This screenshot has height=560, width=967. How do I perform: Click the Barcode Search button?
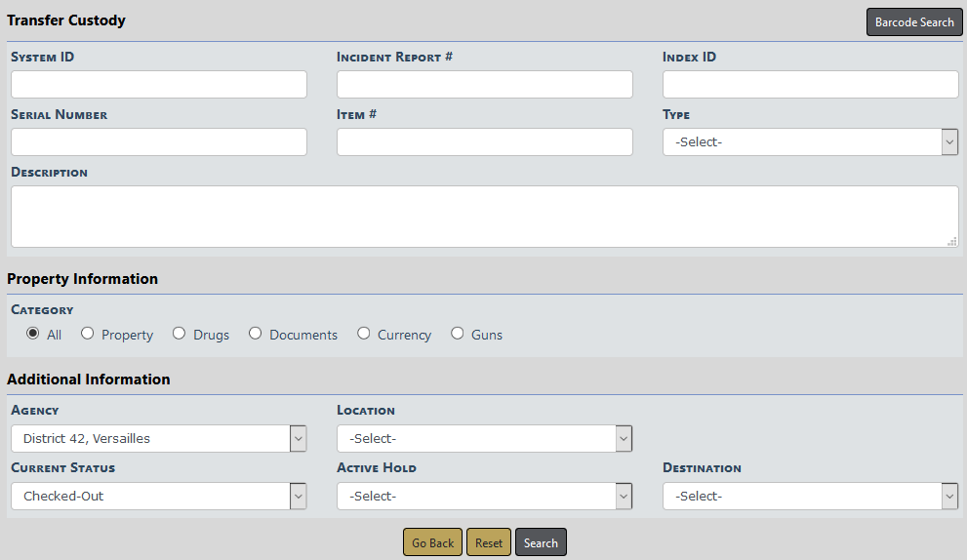click(x=913, y=22)
